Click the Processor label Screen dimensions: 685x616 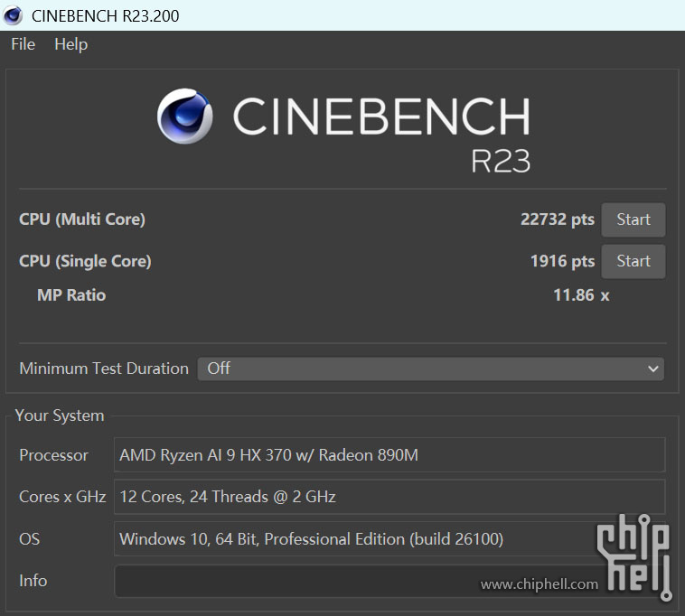click(53, 455)
